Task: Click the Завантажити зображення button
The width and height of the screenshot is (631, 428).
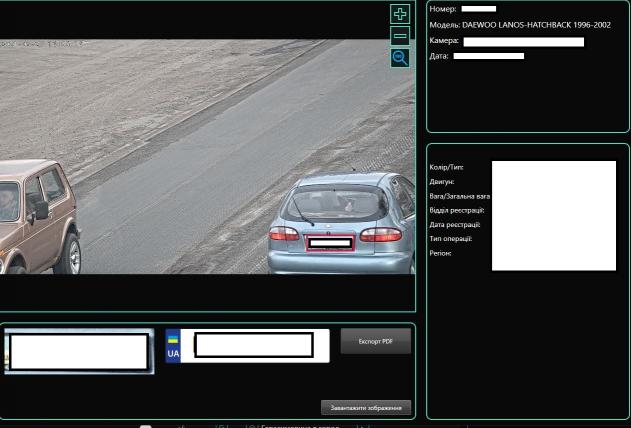Action: pyautogui.click(x=366, y=407)
